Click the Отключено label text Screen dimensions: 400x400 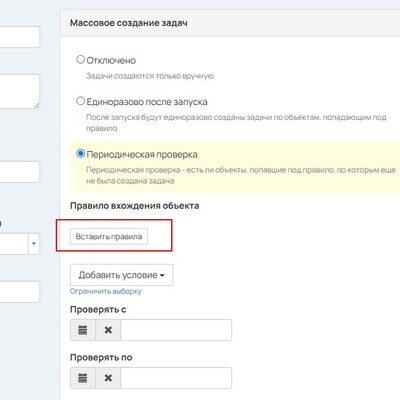111,61
